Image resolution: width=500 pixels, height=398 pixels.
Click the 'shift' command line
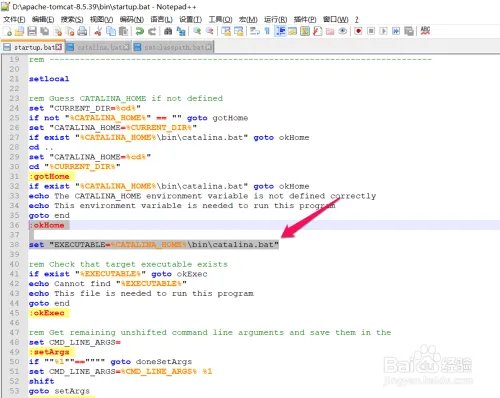pos(41,381)
